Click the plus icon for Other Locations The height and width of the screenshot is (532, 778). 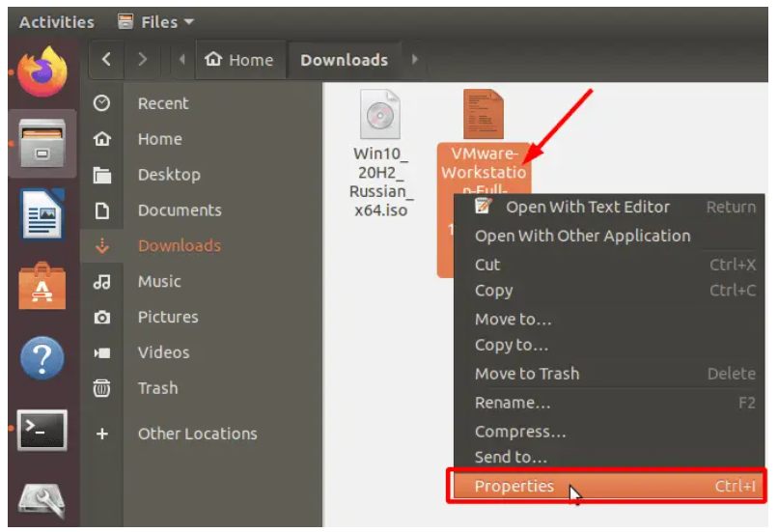pos(101,434)
